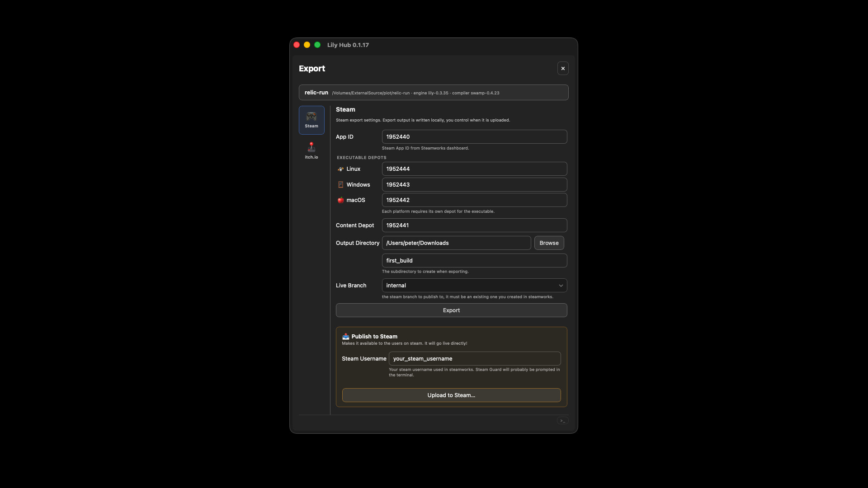Viewport: 868px width, 488px height.
Task: Click the 'Lily Hub 0.1.17' title text
Action: [x=348, y=45]
